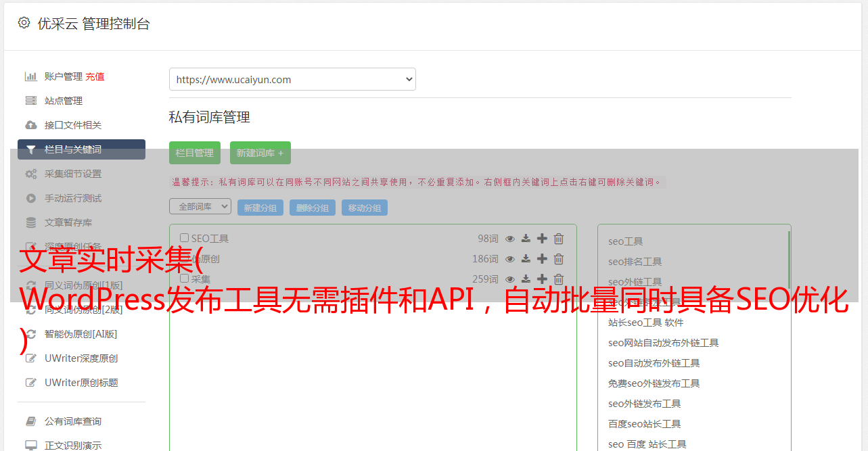Open the https://www.ucaiyun.com site dropdown

click(x=292, y=79)
